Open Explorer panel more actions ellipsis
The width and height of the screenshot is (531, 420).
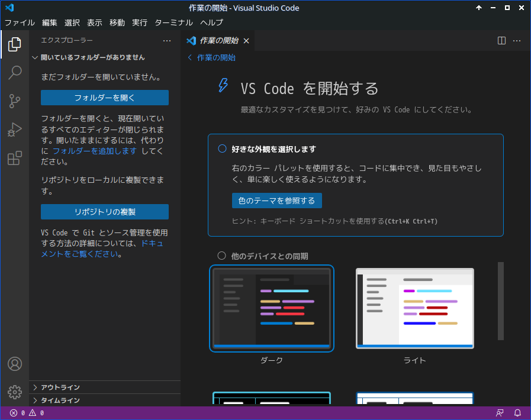pos(167,41)
